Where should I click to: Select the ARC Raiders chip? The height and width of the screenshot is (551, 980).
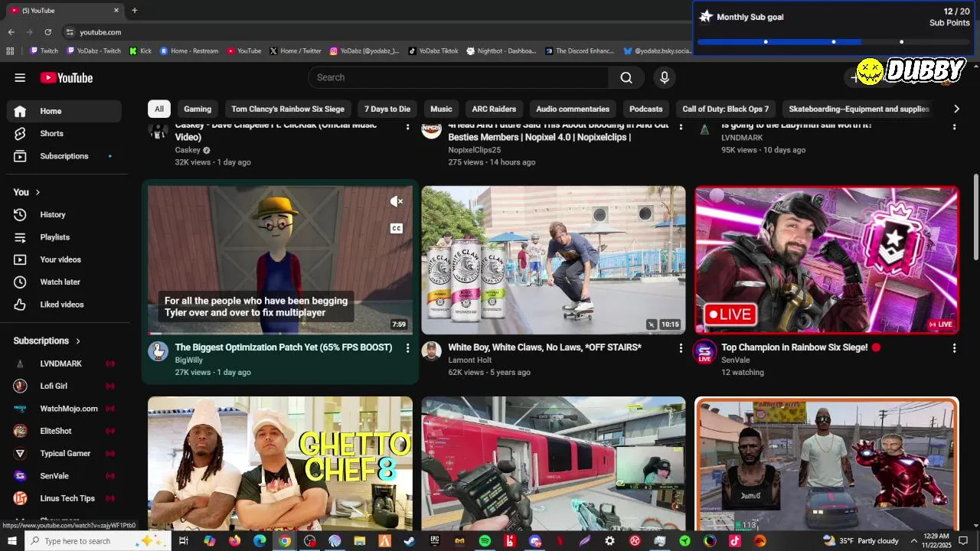(494, 109)
